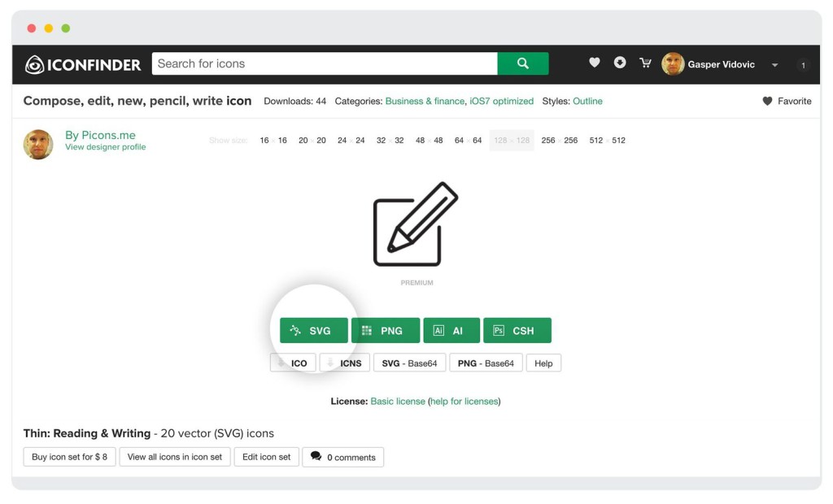Open the shopping cart icon
The image size is (833, 504).
tap(645, 63)
